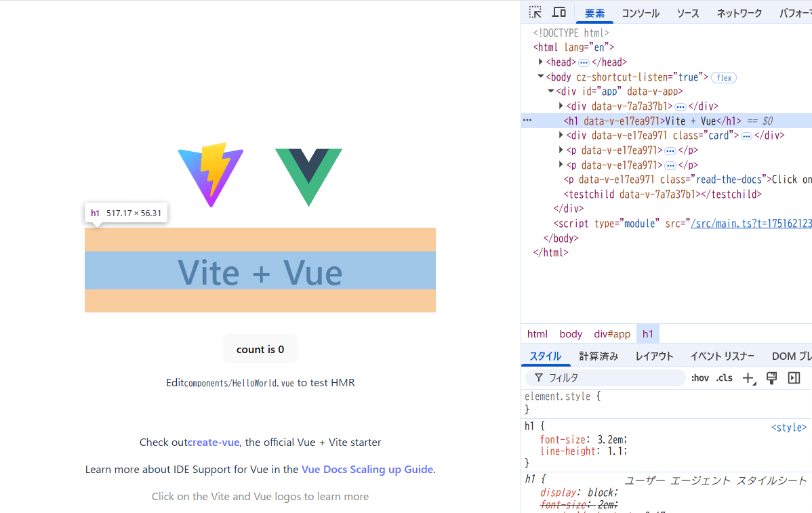The image size is (812, 513).
Task: Toggle the .cls class editor
Action: (x=724, y=378)
